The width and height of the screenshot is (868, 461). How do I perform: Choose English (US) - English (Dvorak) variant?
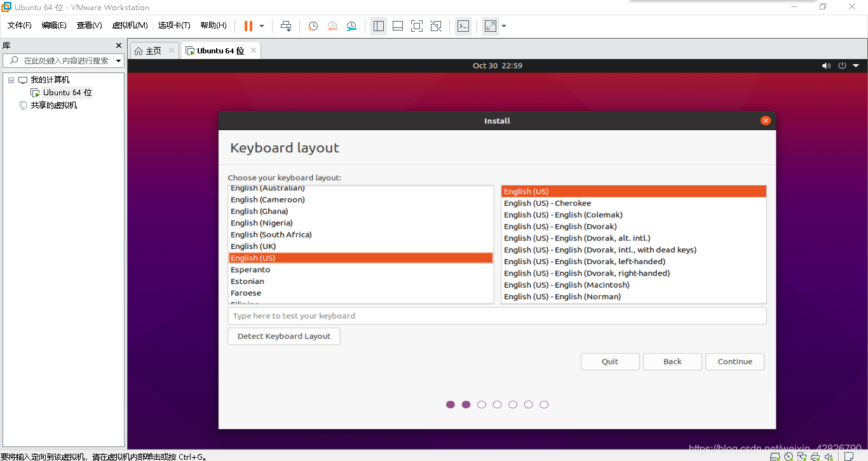[634, 227]
